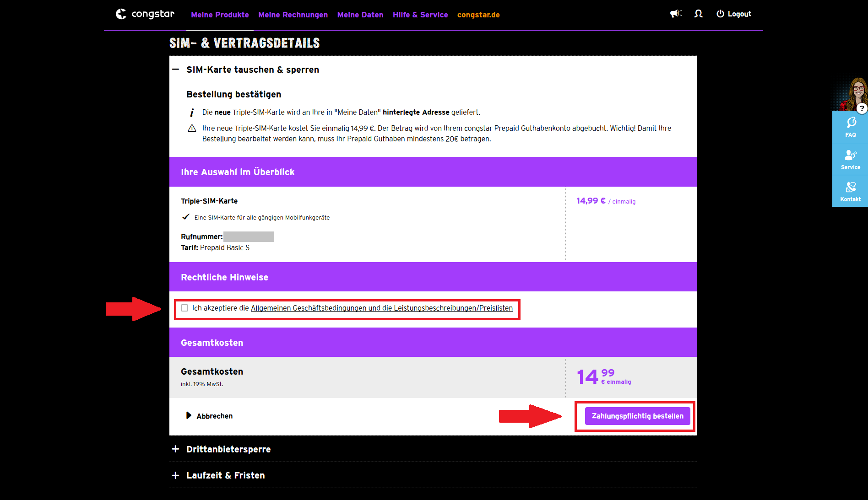Click the warning triangle icon beside cost note
The height and width of the screenshot is (500, 868).
(x=192, y=129)
